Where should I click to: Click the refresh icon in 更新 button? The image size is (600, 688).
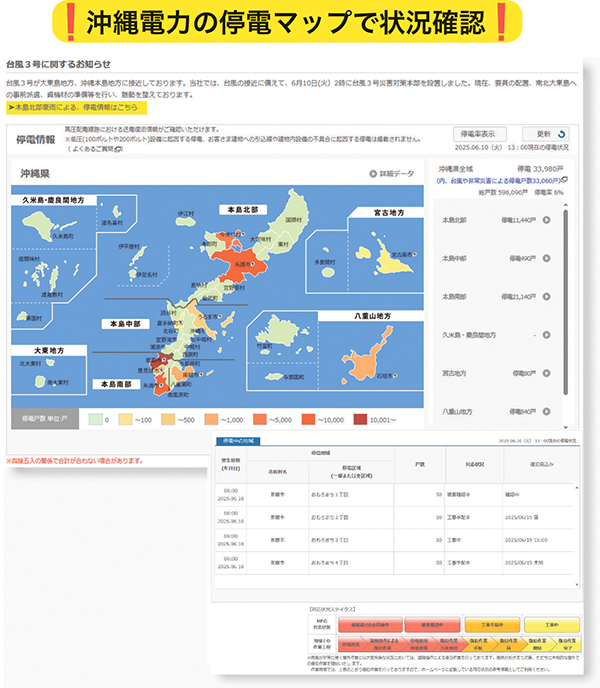pos(561,134)
